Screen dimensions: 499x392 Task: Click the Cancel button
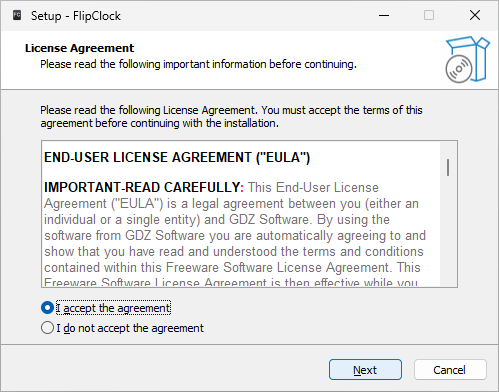coord(450,370)
